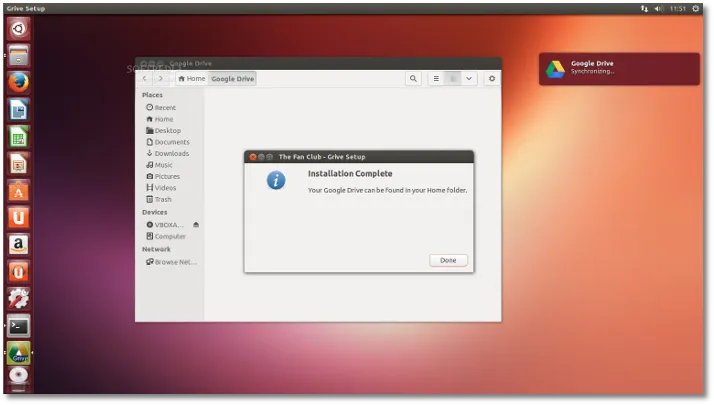This screenshot has width=714, height=405.
Task: Click the Done button in Grive Setup
Action: [x=448, y=260]
